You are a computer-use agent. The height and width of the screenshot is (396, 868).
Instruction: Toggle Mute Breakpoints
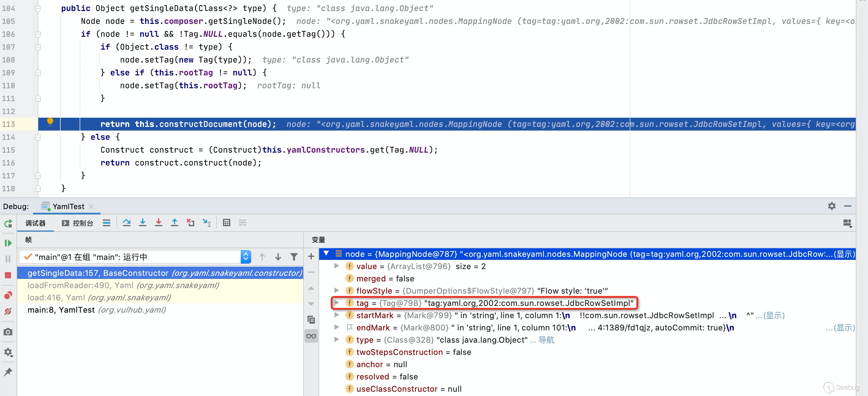point(8,311)
